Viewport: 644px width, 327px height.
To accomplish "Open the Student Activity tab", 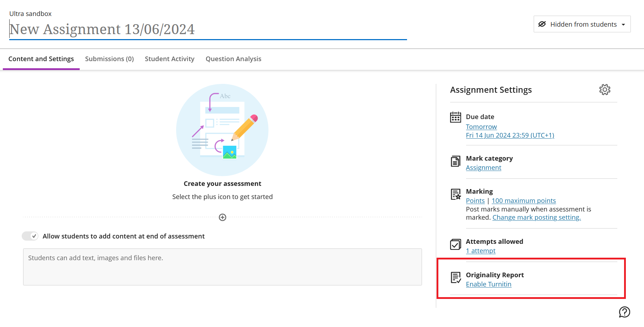I will coord(169,59).
